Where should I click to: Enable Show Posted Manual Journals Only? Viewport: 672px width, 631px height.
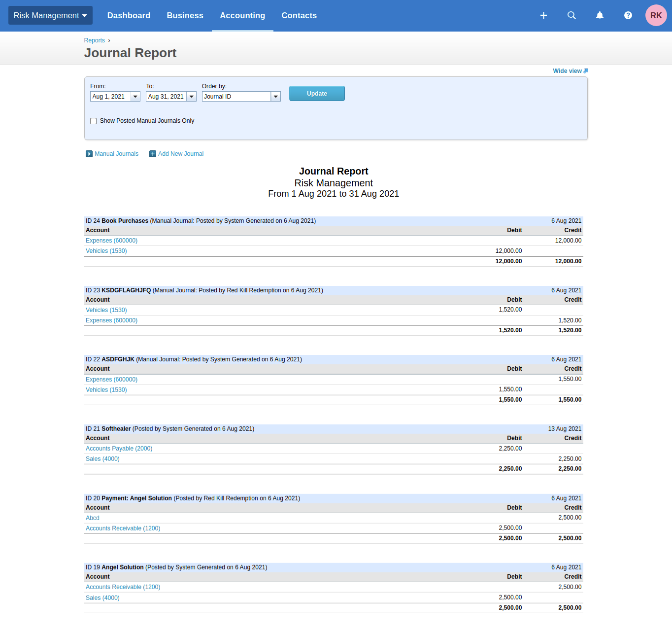click(x=93, y=121)
